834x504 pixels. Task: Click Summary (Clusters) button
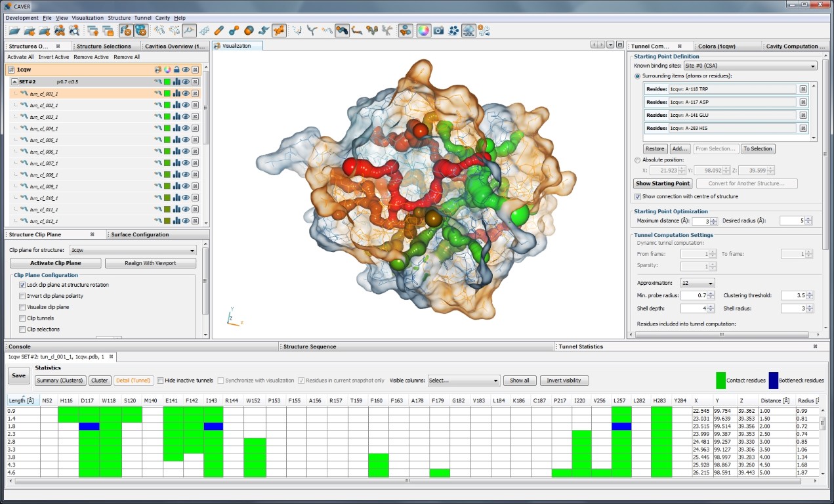[60, 381]
